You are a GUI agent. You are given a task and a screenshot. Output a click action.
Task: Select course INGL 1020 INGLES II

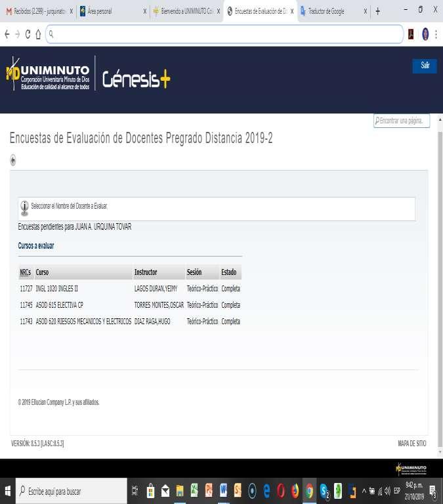click(56, 289)
